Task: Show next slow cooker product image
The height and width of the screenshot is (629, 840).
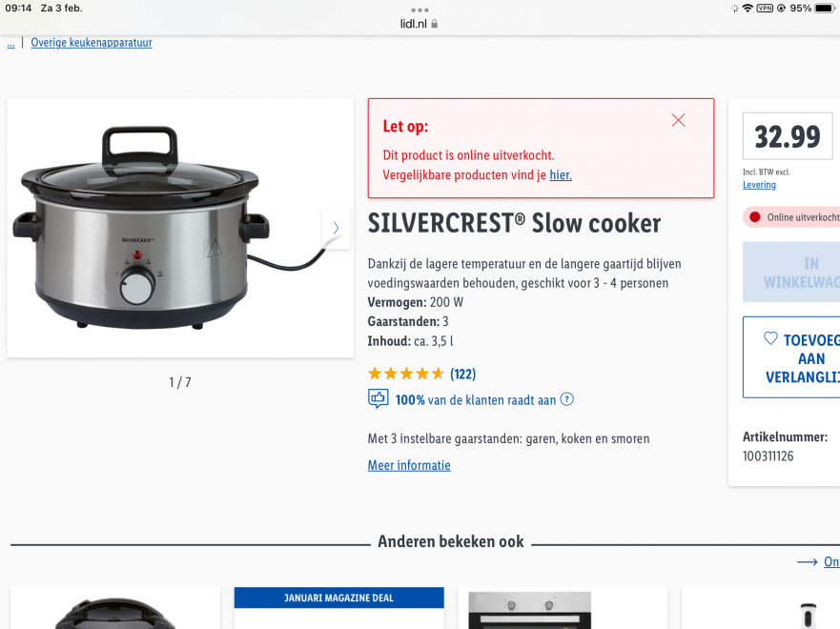Action: click(336, 228)
